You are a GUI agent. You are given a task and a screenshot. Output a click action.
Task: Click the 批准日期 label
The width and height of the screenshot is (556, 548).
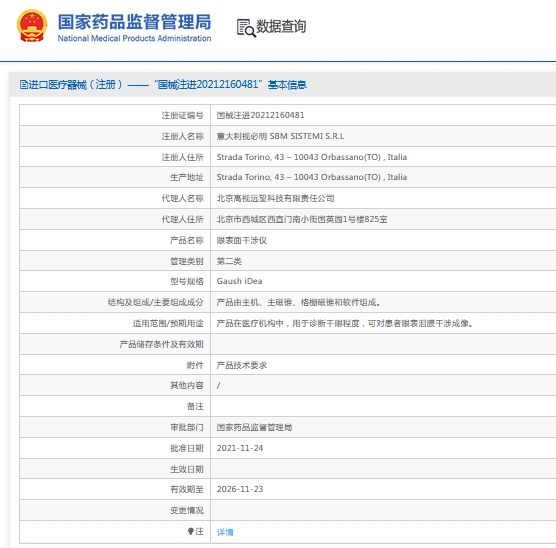pyautogui.click(x=187, y=448)
